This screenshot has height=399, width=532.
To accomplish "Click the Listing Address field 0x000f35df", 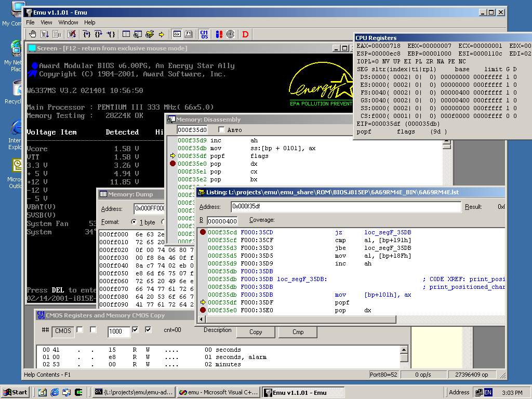I will tap(345, 206).
